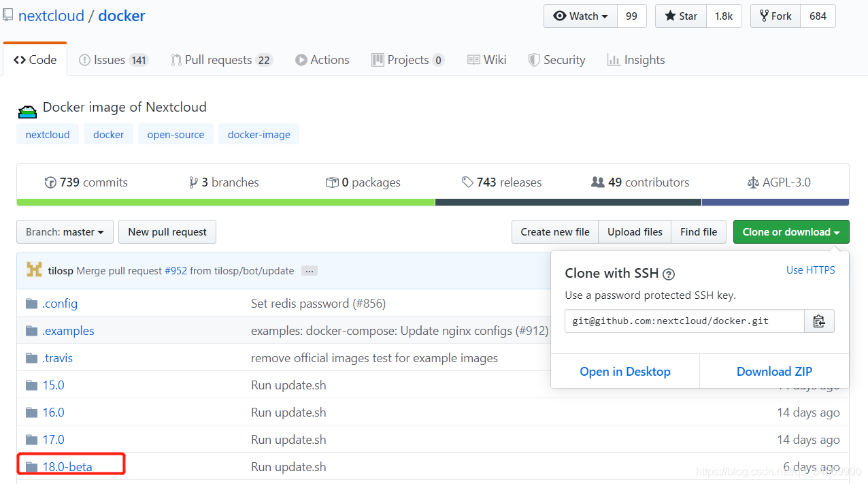Copy clone URL with clipboard icon

click(x=819, y=321)
